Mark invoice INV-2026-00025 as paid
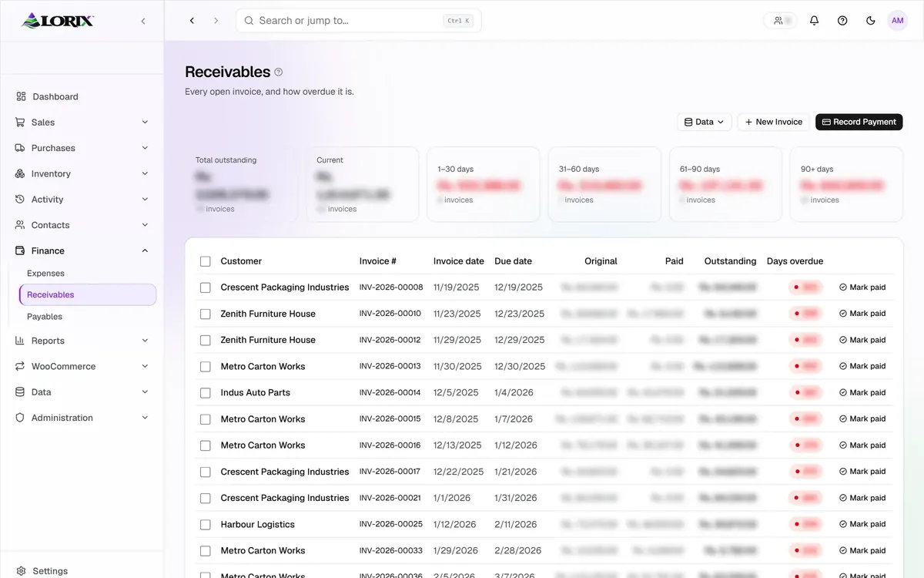The width and height of the screenshot is (924, 578). point(862,524)
